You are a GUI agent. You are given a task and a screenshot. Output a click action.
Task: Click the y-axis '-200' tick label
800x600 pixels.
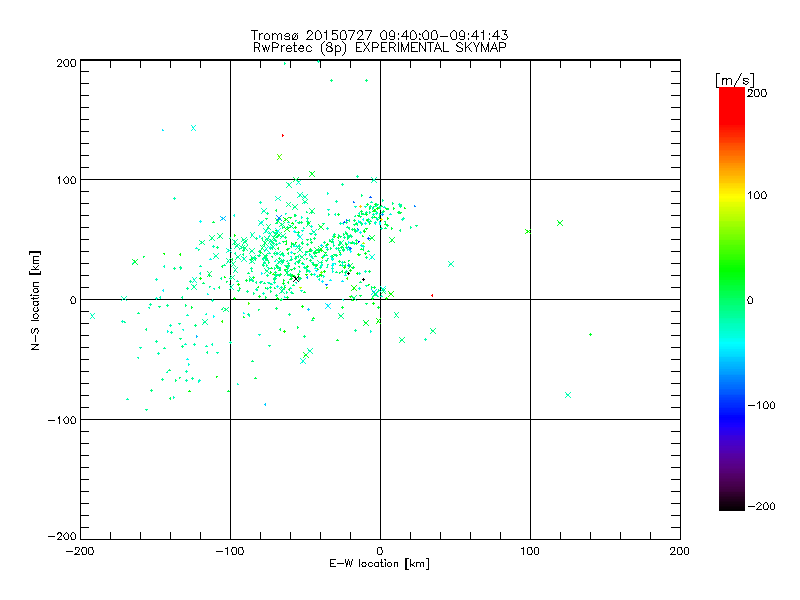62,536
